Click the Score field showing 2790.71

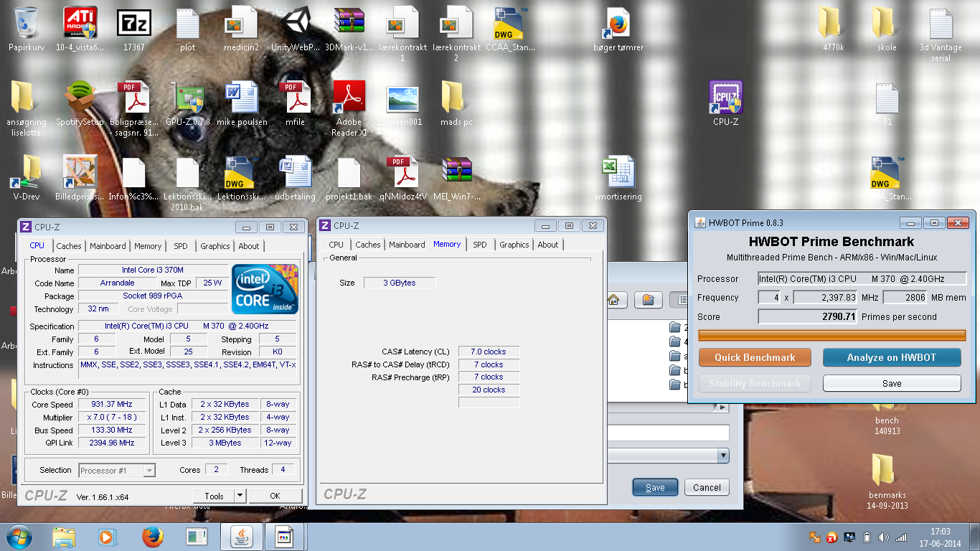(808, 316)
